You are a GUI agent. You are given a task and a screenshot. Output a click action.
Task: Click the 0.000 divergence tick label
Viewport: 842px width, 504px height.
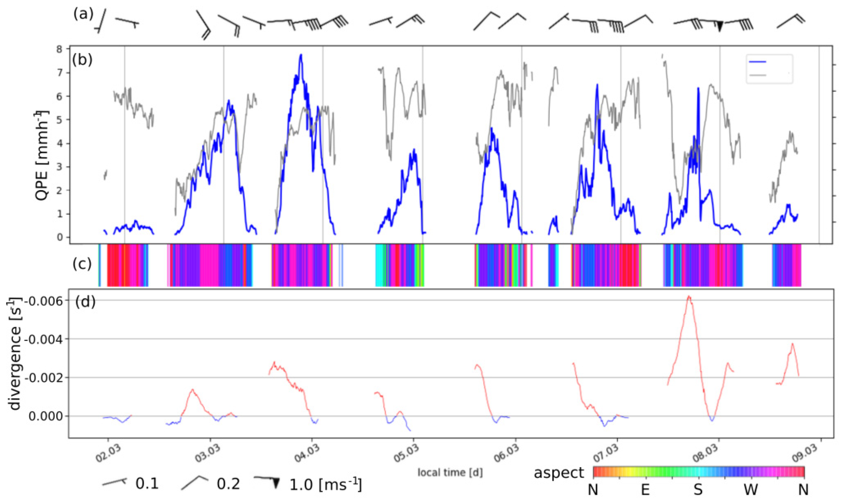[46, 416]
